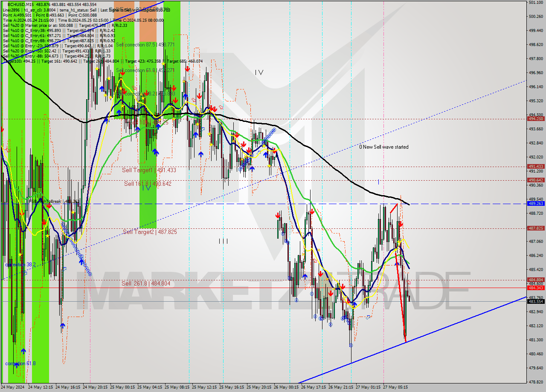Click the 482.940 price axis label
The image size is (546, 392).
pyautogui.click(x=535, y=311)
